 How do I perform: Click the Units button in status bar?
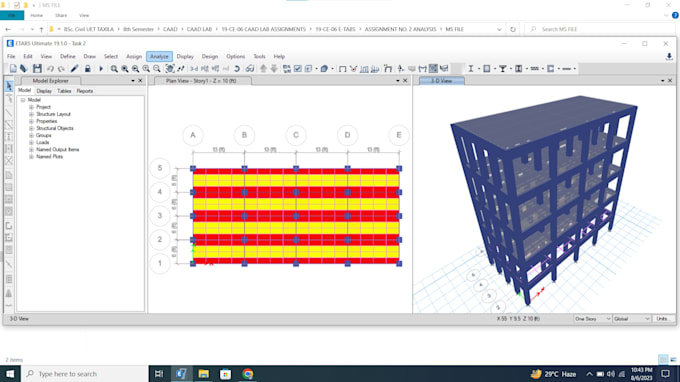pyautogui.click(x=663, y=319)
